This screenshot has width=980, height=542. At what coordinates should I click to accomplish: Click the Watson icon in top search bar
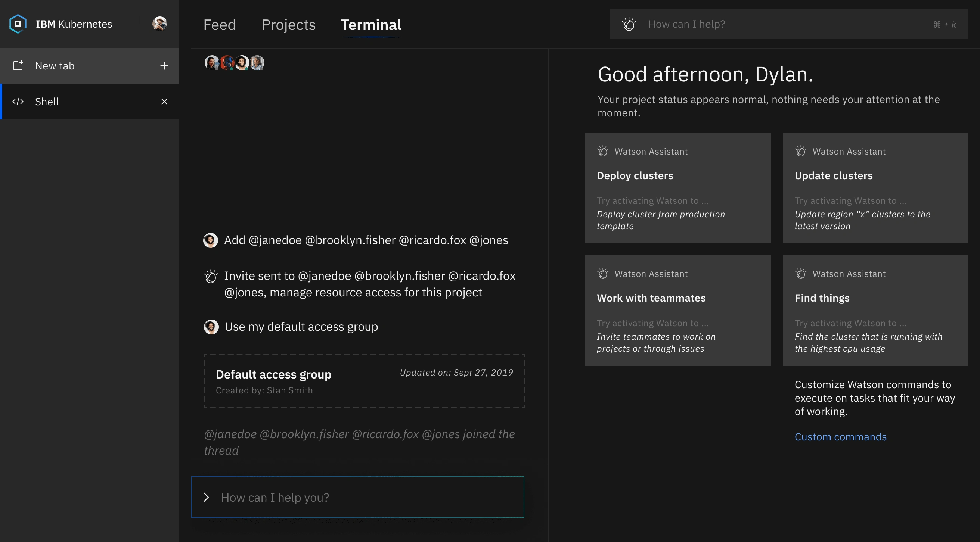629,24
